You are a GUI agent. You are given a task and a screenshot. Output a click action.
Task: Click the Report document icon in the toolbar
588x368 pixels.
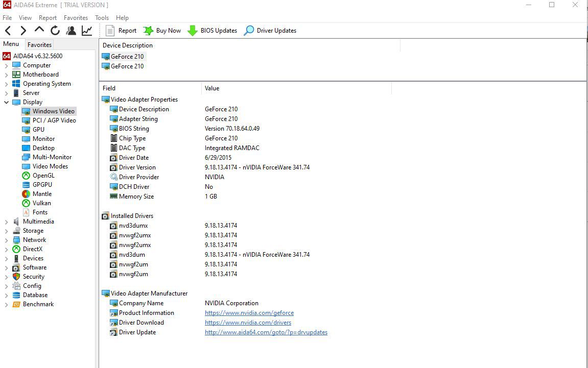pyautogui.click(x=110, y=30)
